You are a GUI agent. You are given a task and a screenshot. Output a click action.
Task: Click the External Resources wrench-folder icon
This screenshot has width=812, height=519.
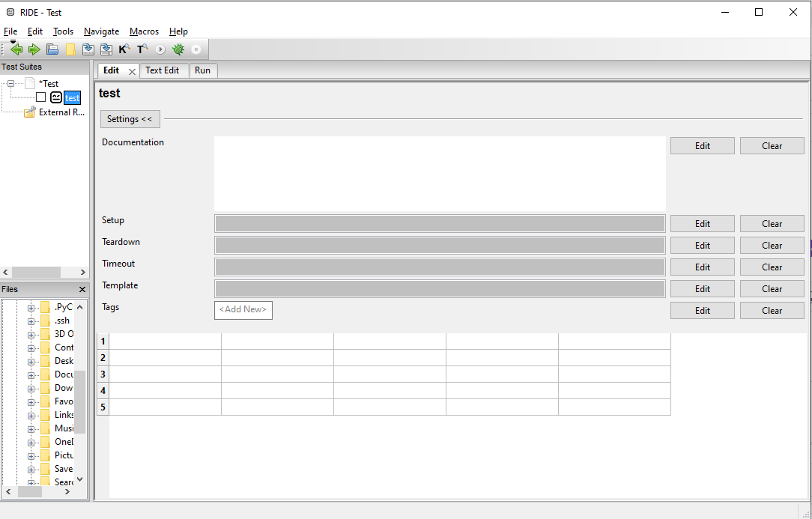pyautogui.click(x=30, y=112)
